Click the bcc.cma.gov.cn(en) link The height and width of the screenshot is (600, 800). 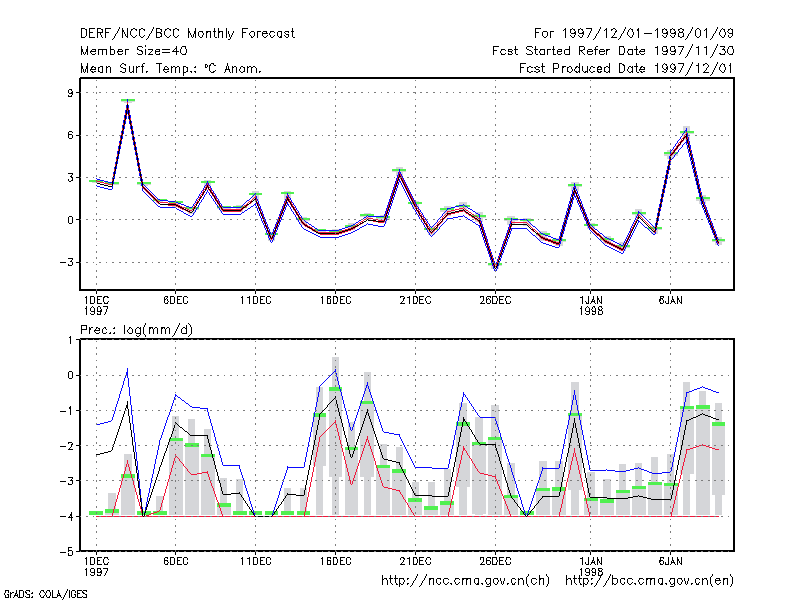point(649,581)
